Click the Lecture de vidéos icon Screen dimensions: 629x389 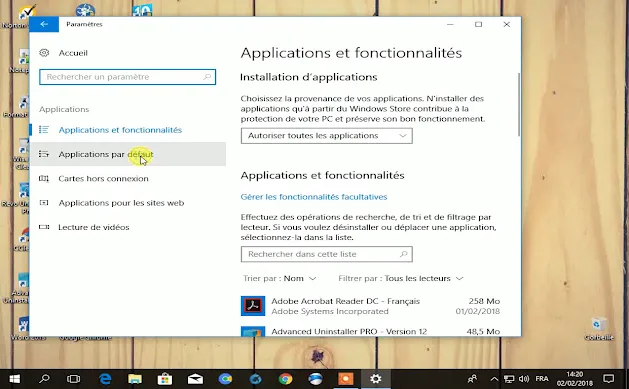click(44, 227)
